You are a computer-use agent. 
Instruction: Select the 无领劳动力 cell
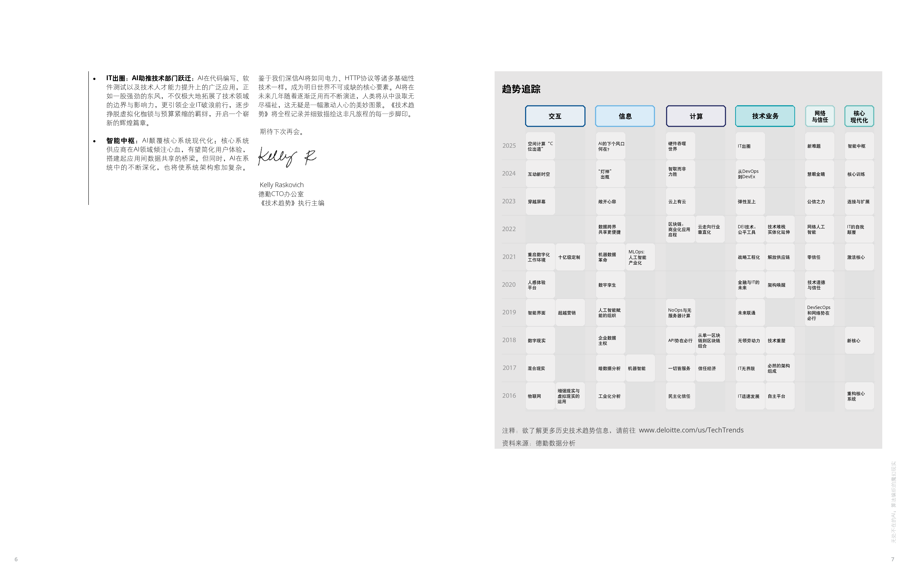click(750, 340)
